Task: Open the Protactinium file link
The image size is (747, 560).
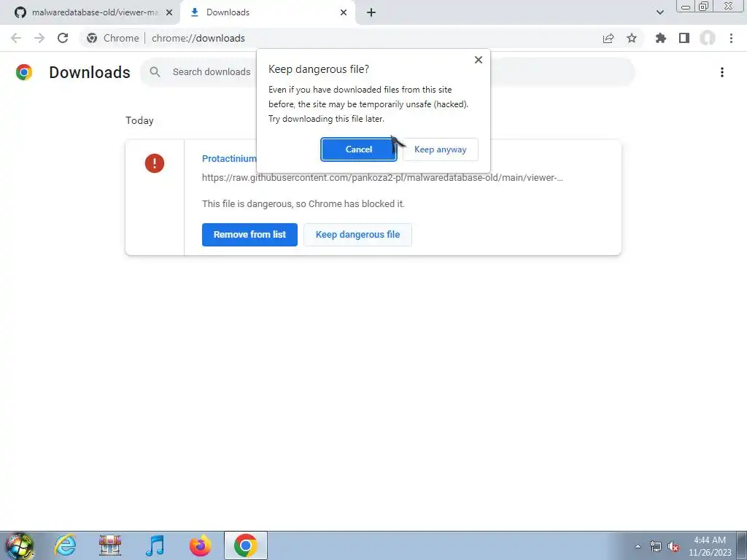Action: (x=229, y=158)
